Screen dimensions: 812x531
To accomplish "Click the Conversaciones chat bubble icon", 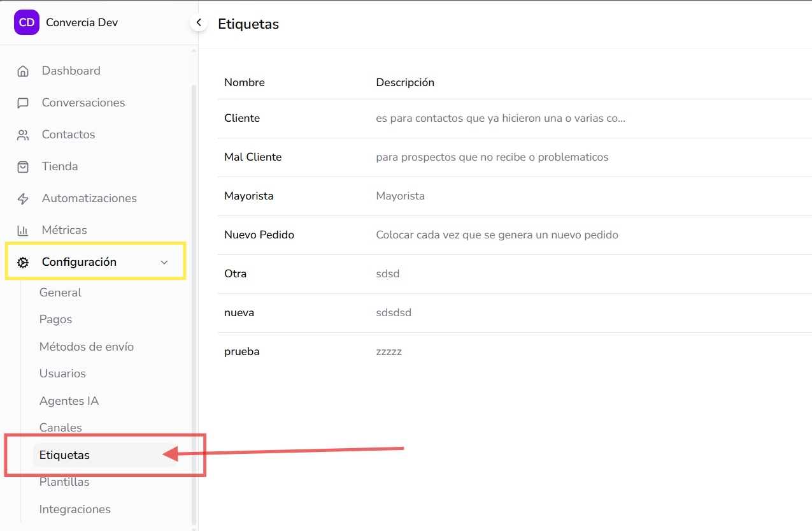I will 23,103.
